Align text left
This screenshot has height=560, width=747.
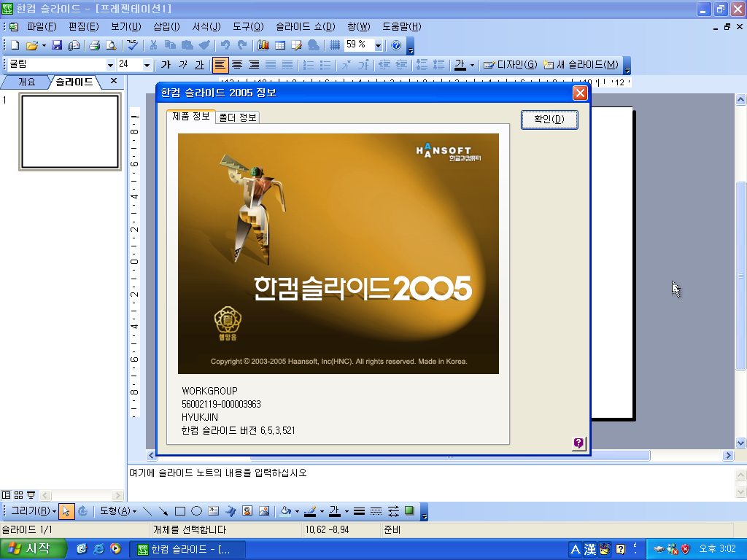click(x=220, y=64)
